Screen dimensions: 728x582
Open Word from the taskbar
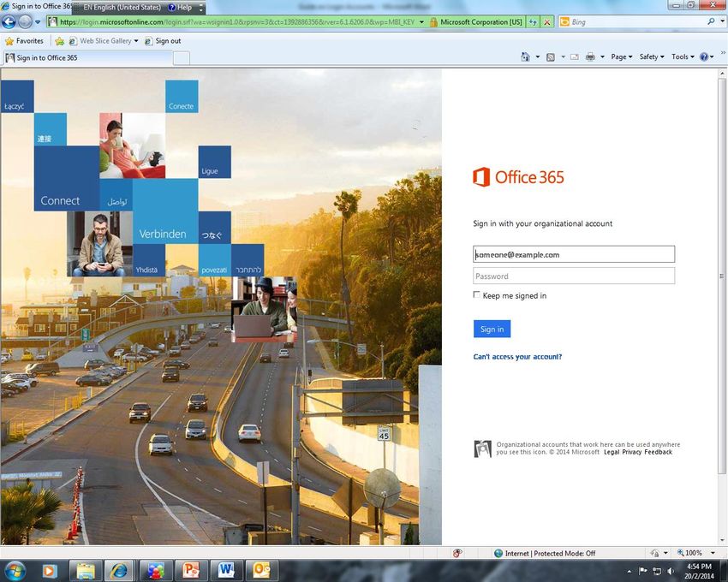226,570
